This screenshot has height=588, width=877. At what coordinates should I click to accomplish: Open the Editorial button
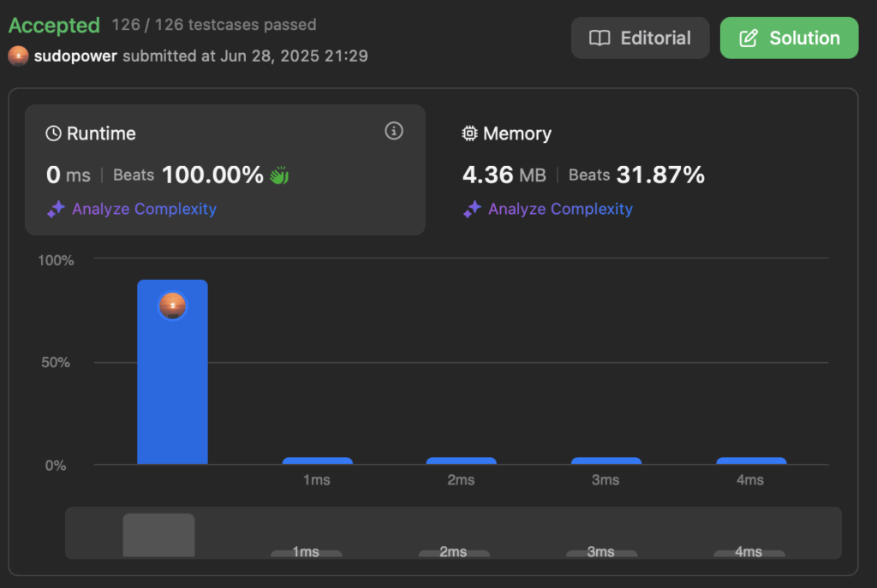(x=640, y=38)
